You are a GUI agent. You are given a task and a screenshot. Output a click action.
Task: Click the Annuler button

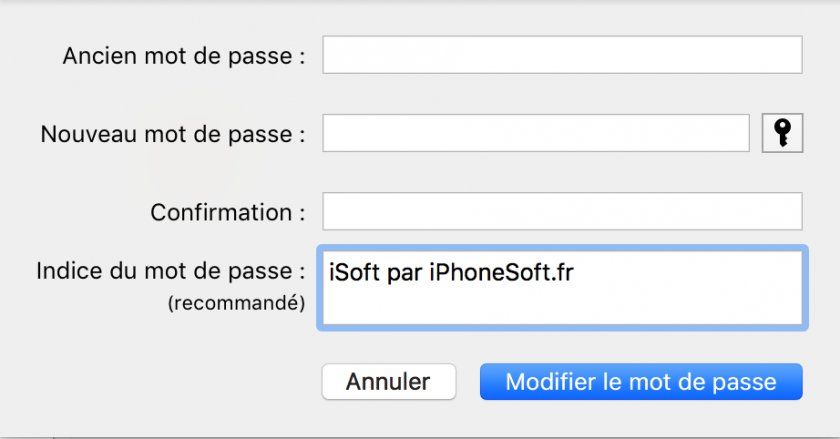[x=388, y=382]
